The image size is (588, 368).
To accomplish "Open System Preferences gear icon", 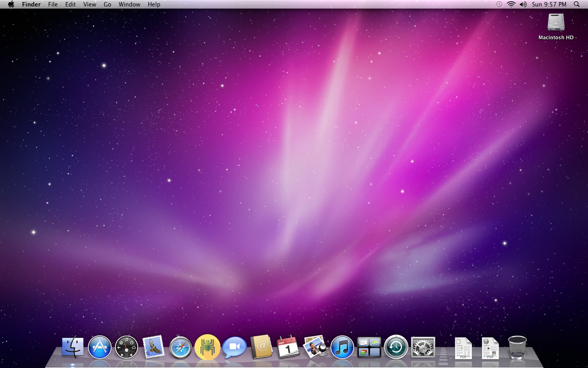I will (x=423, y=348).
